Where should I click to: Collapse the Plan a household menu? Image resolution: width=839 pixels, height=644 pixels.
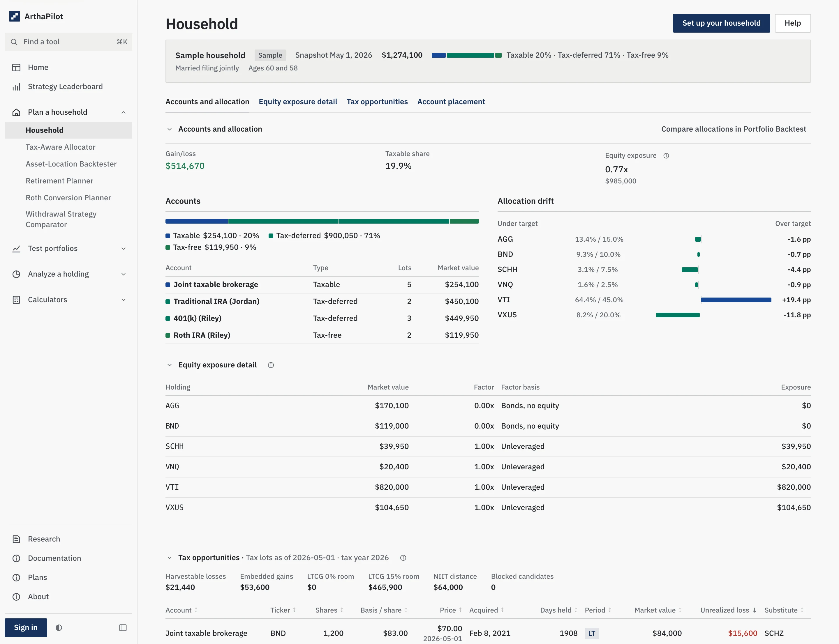(x=124, y=112)
